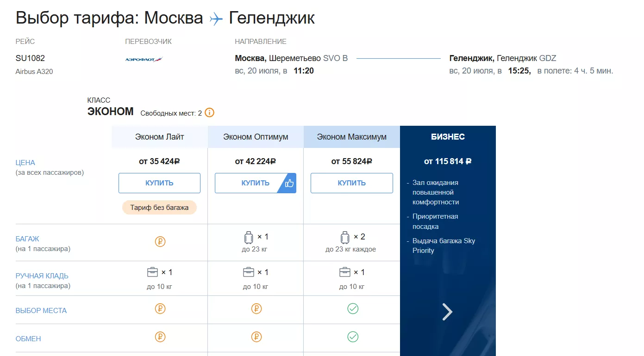
Task: Click hand luggage briefcase icon for Эконом Лайт
Action: tap(152, 272)
